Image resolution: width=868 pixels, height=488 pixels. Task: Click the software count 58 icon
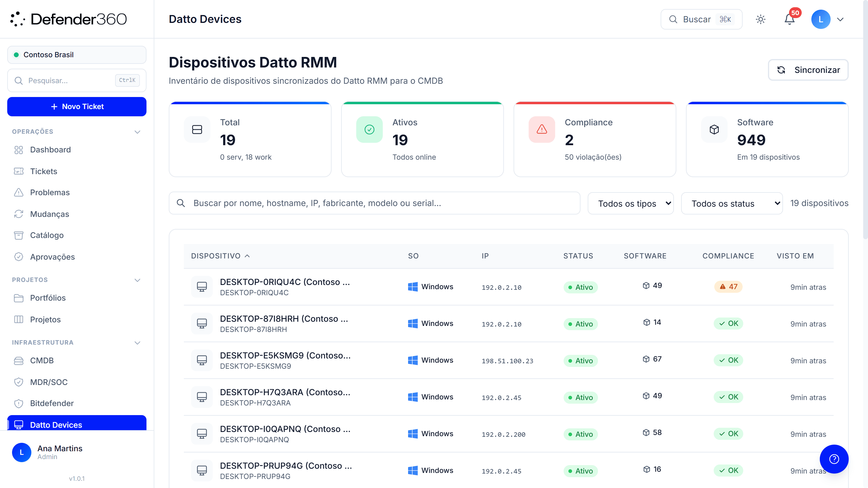tap(646, 433)
